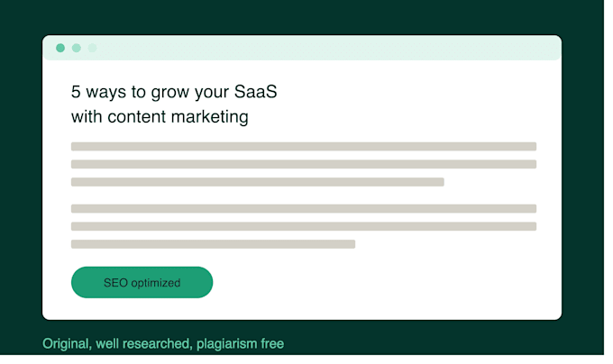Click the shorter third line of first paragraph

pyautogui.click(x=258, y=182)
